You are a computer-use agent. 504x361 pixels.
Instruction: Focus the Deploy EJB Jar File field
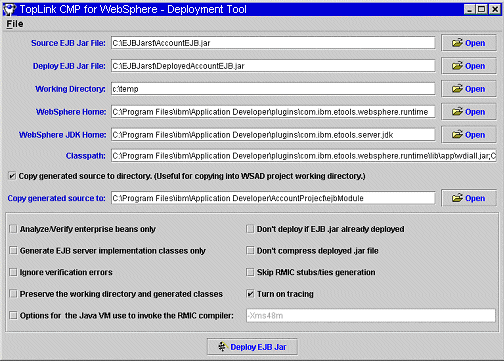pyautogui.click(x=273, y=66)
